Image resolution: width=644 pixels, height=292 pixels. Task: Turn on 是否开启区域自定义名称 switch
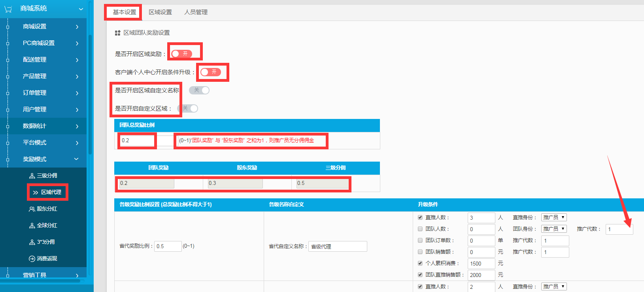pyautogui.click(x=199, y=90)
